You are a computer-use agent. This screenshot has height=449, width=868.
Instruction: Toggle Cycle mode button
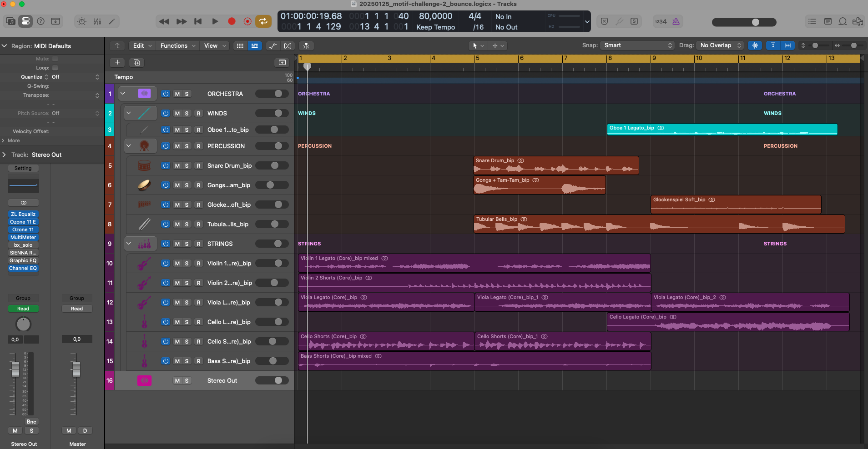tap(263, 21)
